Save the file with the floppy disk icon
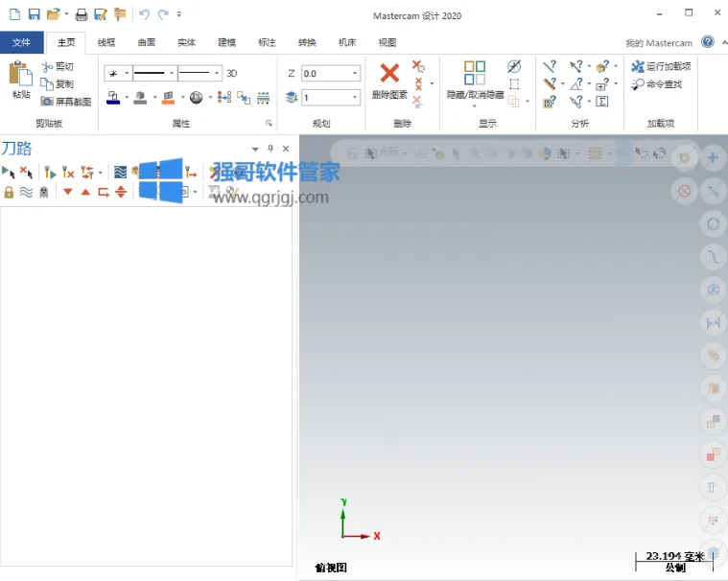 click(34, 14)
